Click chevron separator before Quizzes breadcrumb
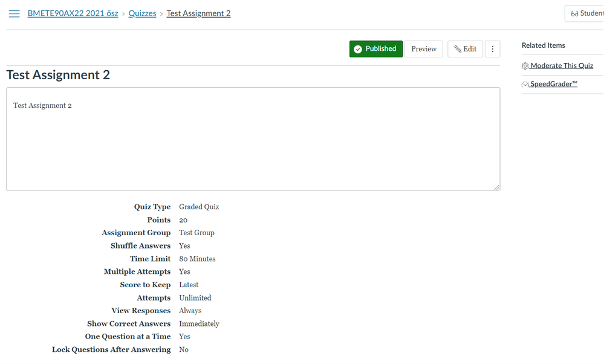 (123, 14)
